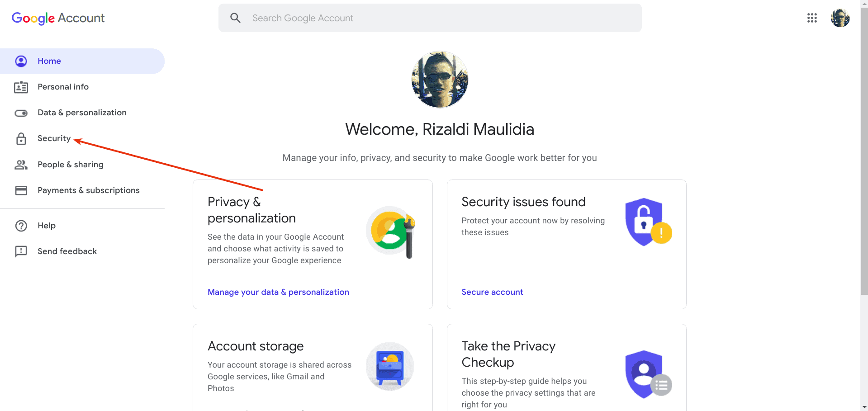Click the Payments & subscriptions card icon
868x411 pixels.
21,190
